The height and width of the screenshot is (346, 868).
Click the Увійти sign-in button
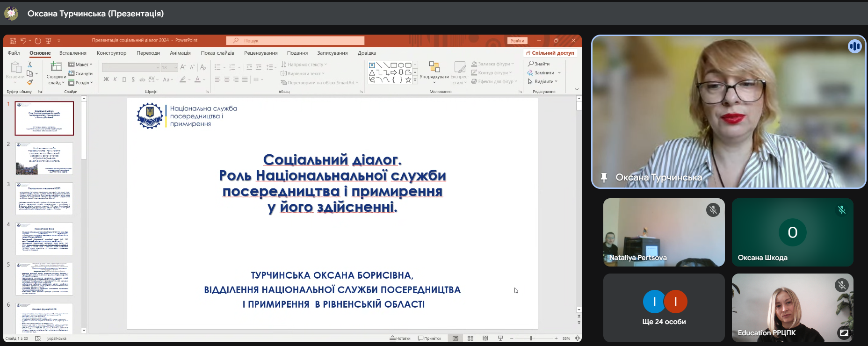(x=517, y=41)
